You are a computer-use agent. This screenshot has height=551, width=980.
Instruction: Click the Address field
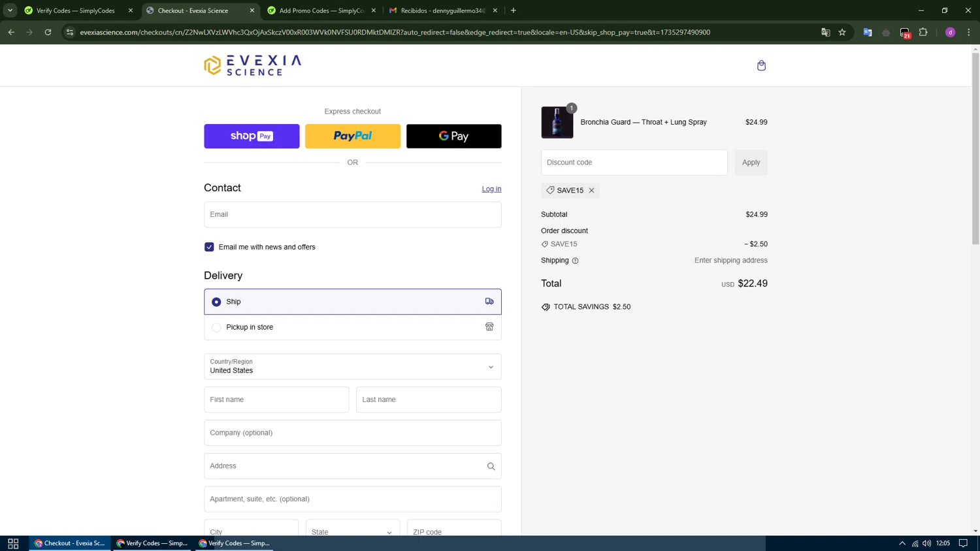[353, 466]
